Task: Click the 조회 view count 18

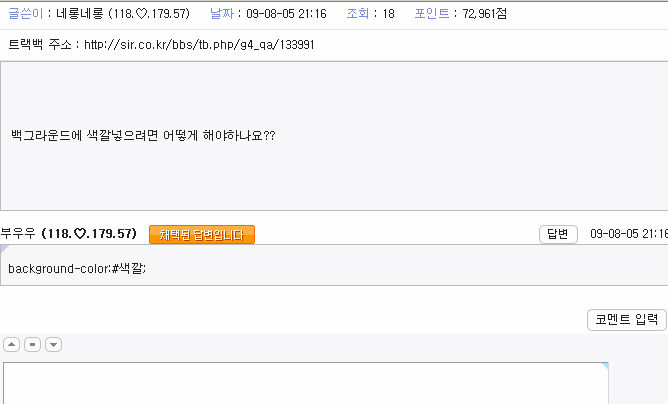Action: 388,15
